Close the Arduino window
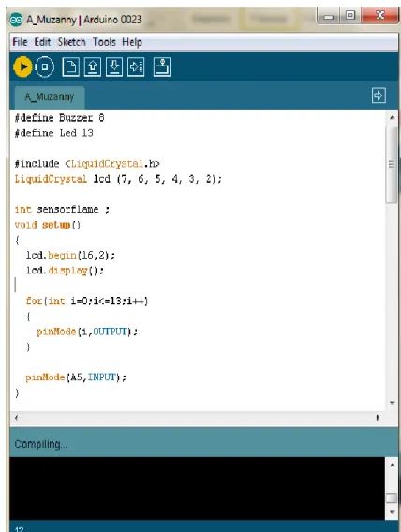 click(x=380, y=15)
